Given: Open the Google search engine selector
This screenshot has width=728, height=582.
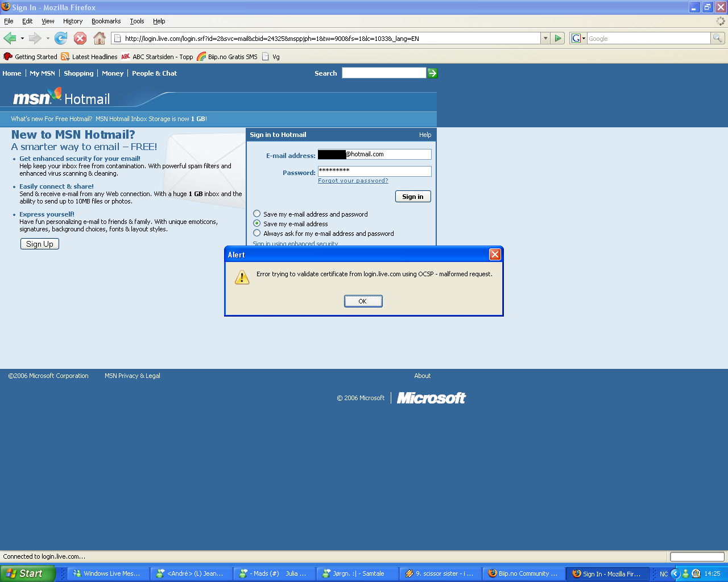Looking at the screenshot, I should (578, 38).
